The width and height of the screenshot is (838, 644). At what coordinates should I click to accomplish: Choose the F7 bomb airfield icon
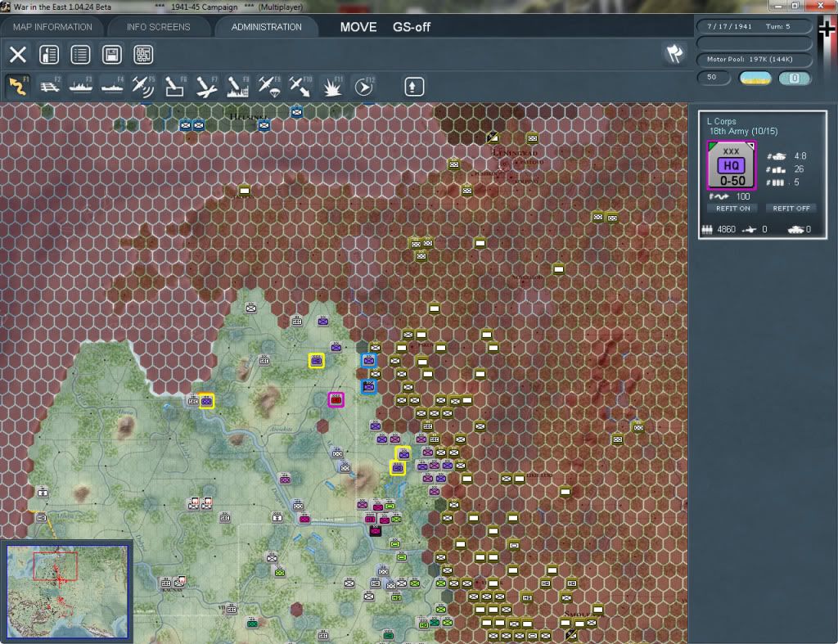click(206, 87)
